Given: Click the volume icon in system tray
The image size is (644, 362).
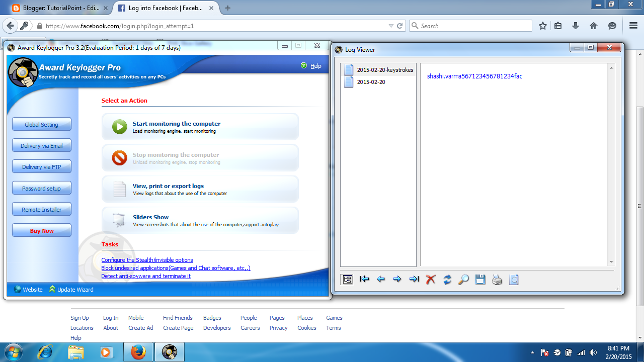Looking at the screenshot, I should (x=593, y=352).
